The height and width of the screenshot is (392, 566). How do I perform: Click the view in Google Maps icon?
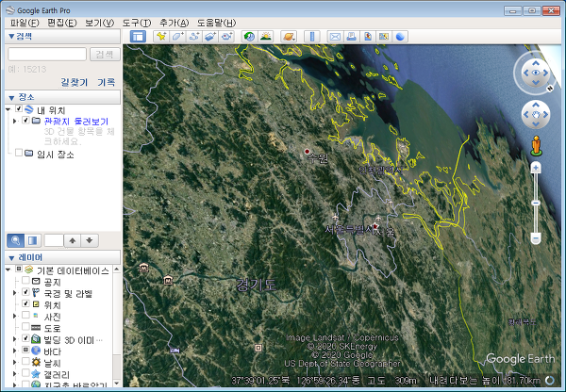(383, 37)
